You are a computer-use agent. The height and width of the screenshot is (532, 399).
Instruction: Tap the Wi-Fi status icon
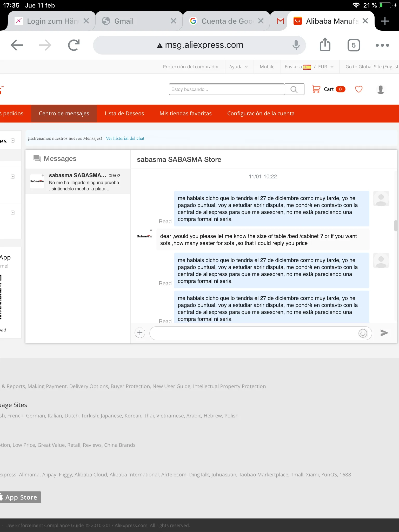(x=356, y=5)
